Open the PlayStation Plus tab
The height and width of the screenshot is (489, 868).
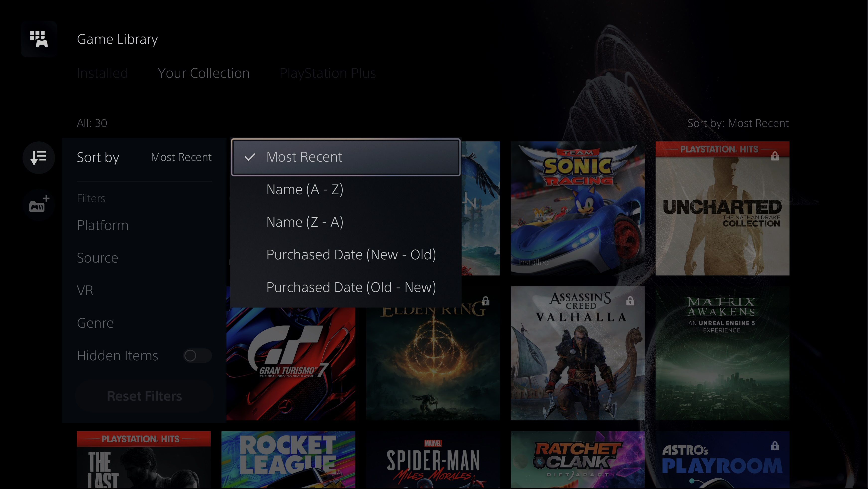pyautogui.click(x=328, y=73)
